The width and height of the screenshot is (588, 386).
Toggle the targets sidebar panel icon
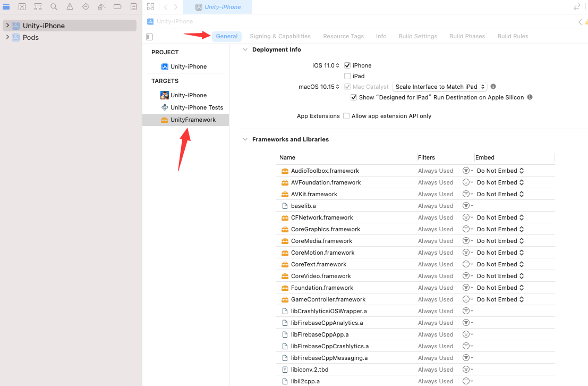(x=150, y=37)
